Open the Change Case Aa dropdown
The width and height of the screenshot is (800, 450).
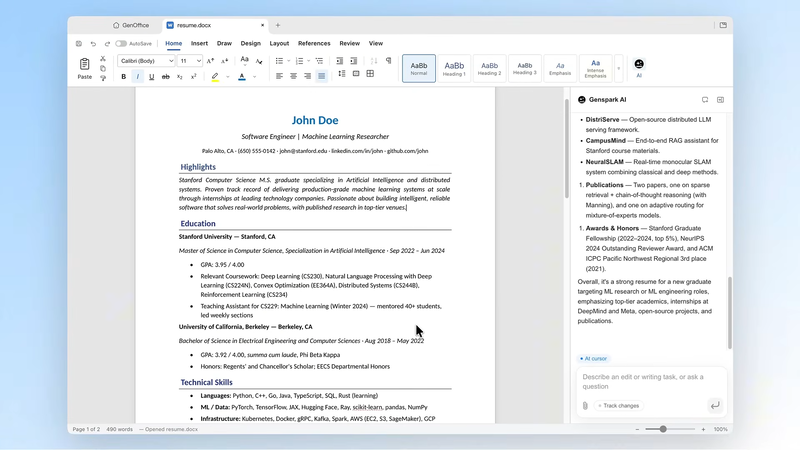[244, 61]
